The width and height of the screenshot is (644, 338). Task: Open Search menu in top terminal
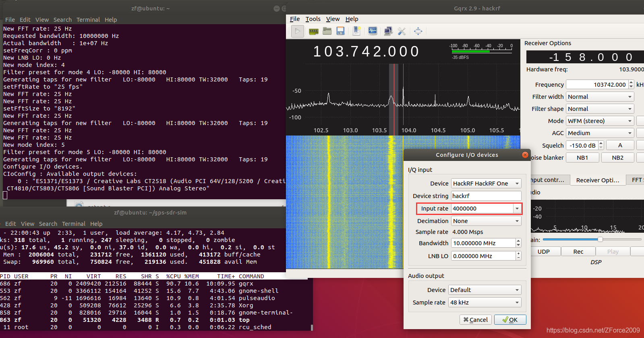pyautogui.click(x=62, y=20)
